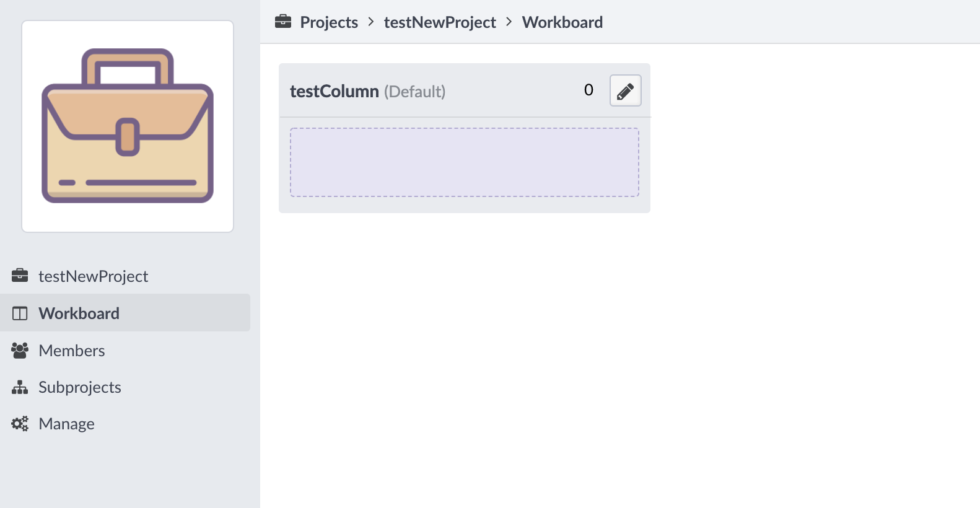Click the sidebar briefcase icon beside testNewProject

pos(20,276)
